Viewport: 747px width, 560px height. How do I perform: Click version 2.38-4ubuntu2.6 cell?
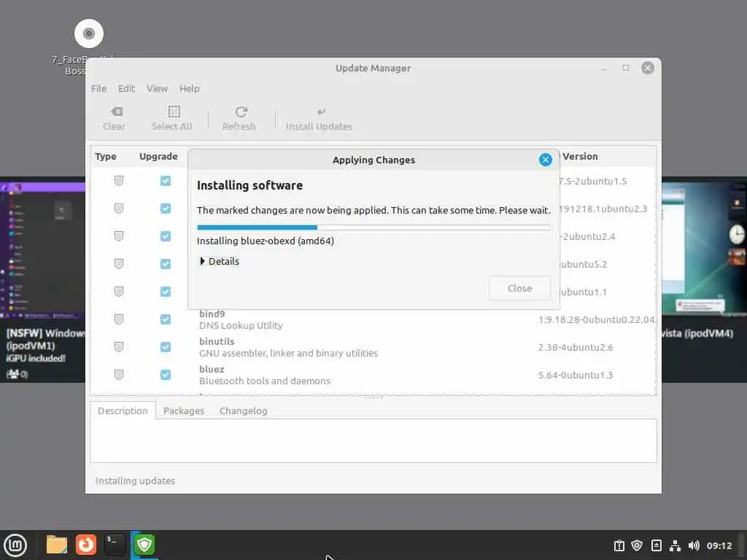pos(576,347)
